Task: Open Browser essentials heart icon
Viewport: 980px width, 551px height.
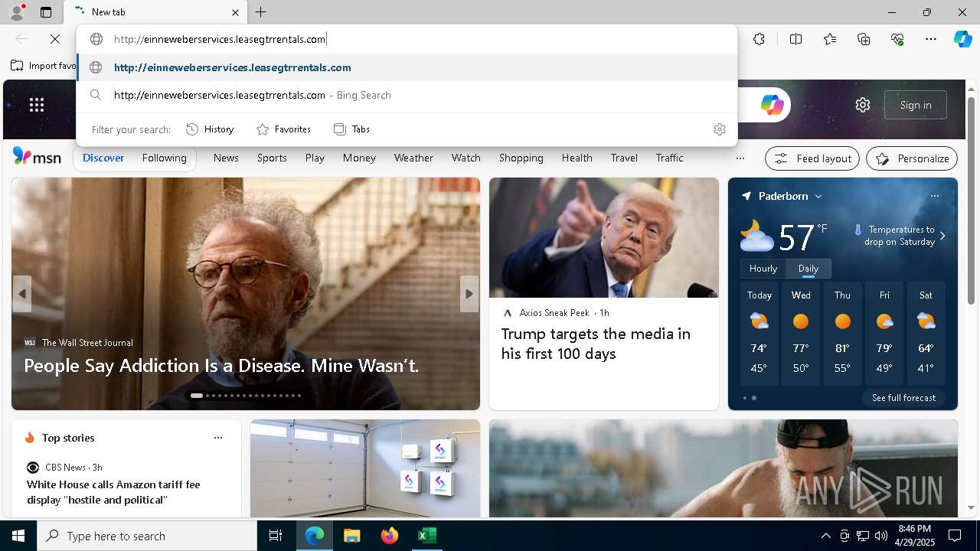Action: 897,39
